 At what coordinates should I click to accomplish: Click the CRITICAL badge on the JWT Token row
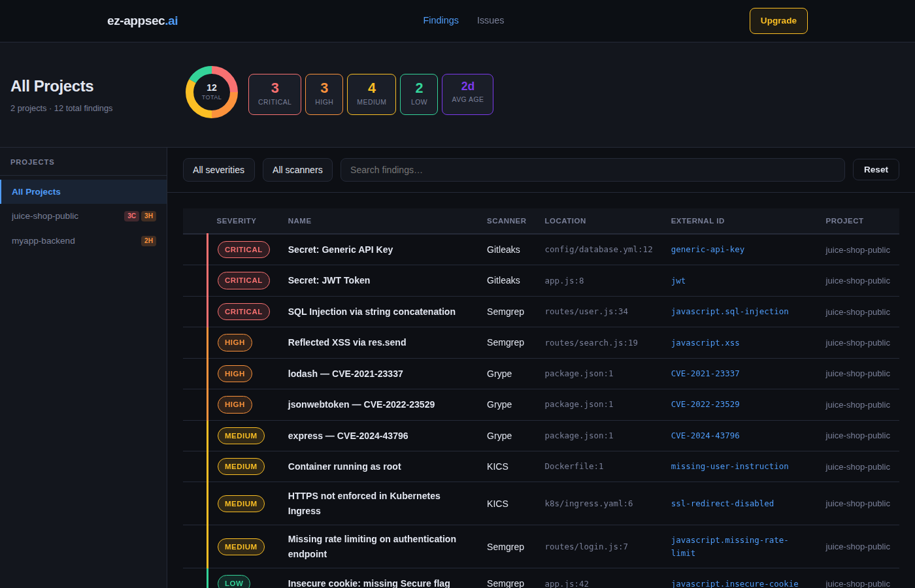pyautogui.click(x=243, y=280)
